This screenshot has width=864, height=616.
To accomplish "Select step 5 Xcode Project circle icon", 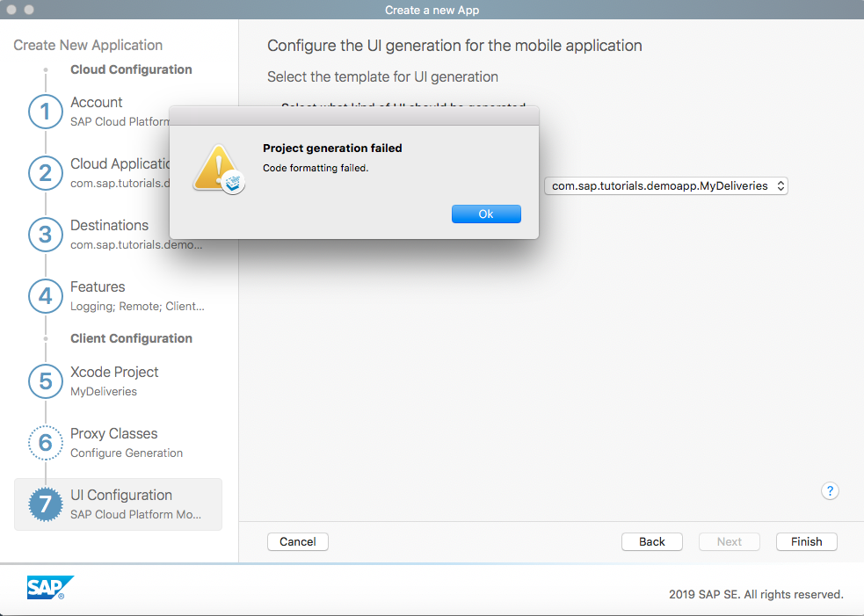I will pos(45,381).
